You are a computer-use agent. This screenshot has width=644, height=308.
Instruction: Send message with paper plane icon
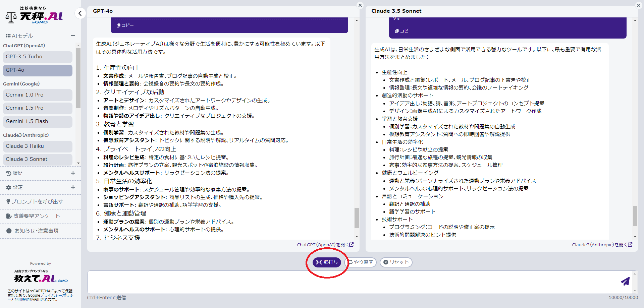[625, 281]
